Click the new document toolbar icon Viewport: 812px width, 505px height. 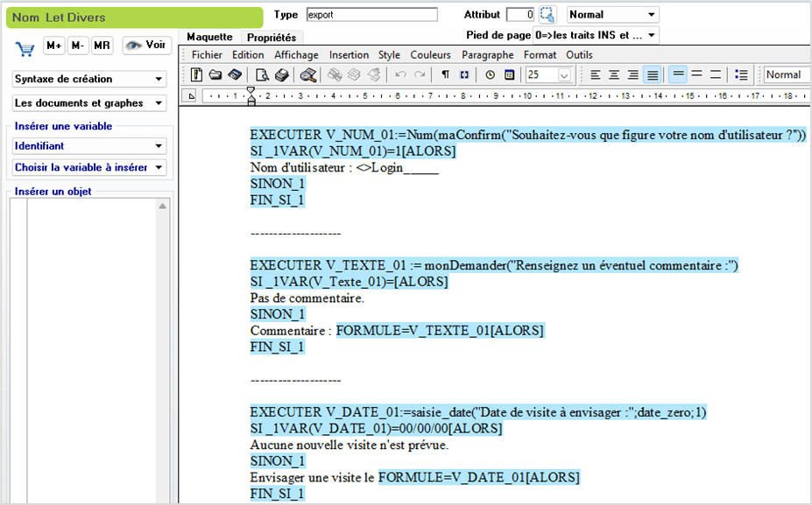pos(197,75)
